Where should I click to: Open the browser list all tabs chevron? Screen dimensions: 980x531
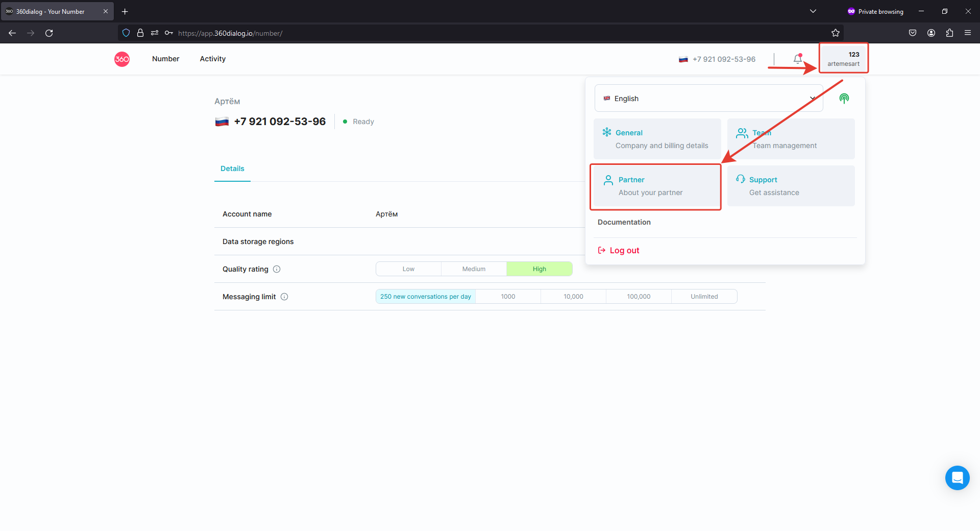[813, 11]
